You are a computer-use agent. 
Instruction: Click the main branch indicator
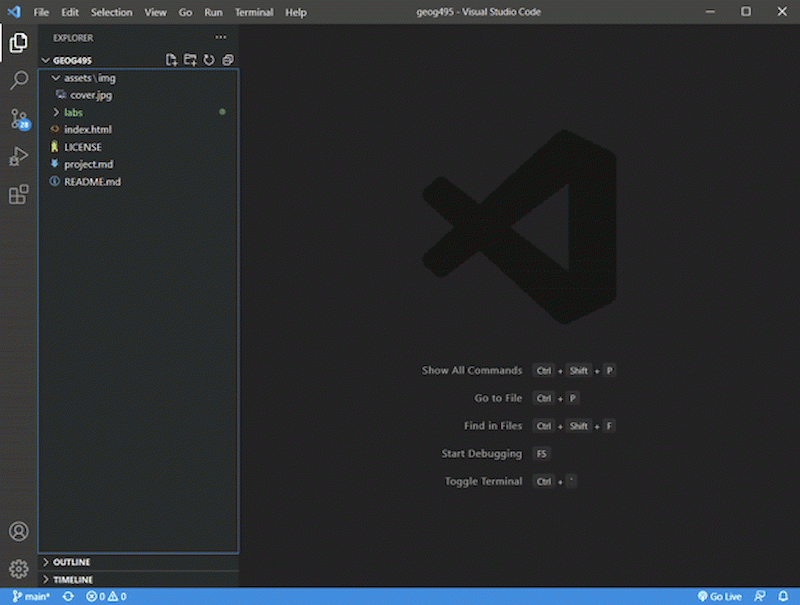(32, 597)
